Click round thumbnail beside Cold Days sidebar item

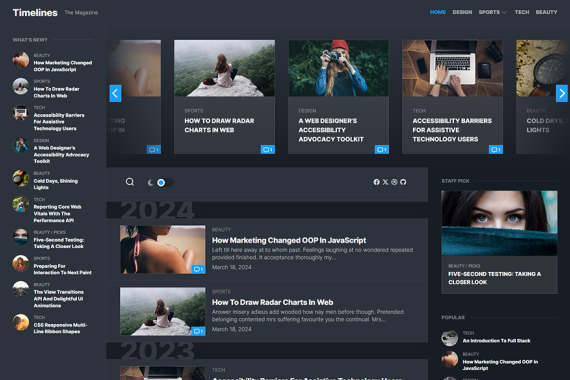pyautogui.click(x=21, y=178)
